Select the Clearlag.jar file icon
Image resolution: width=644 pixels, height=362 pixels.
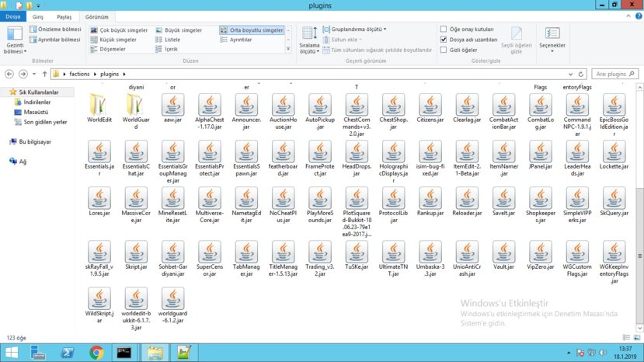click(467, 104)
